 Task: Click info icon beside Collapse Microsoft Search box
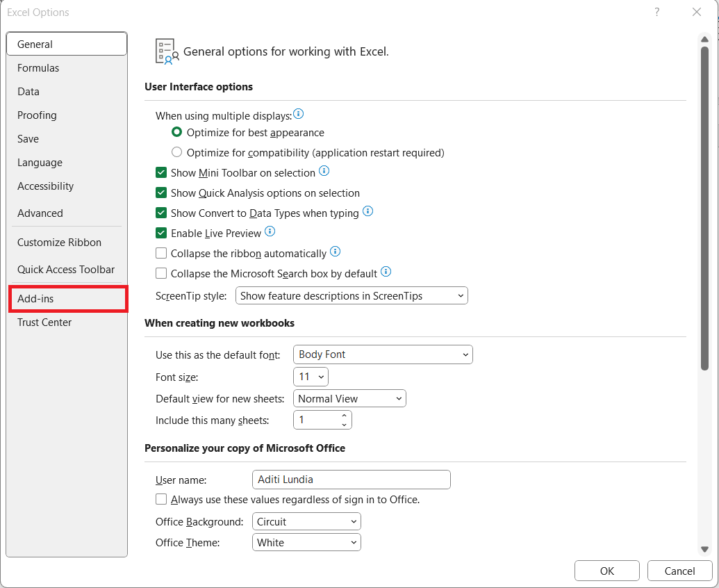coord(386,272)
